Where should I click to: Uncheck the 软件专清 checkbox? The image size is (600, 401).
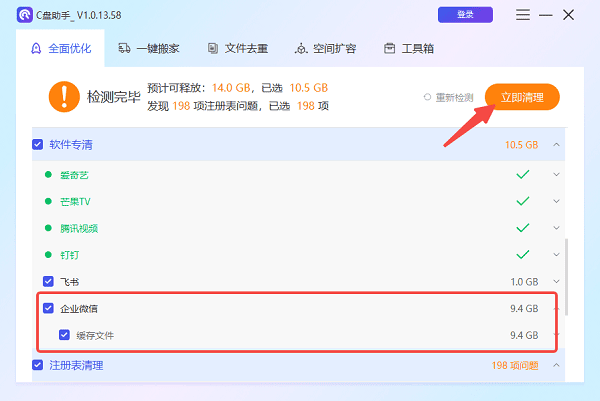pos(38,145)
